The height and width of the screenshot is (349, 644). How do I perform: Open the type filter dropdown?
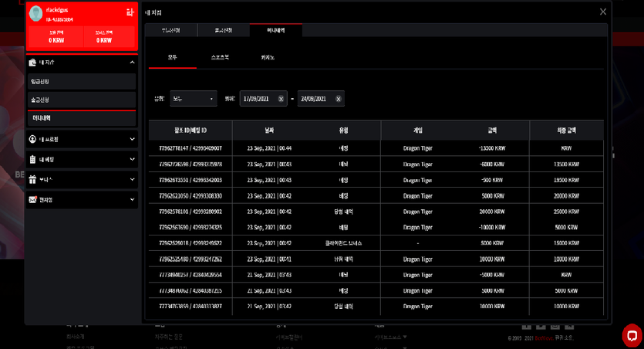tap(194, 99)
